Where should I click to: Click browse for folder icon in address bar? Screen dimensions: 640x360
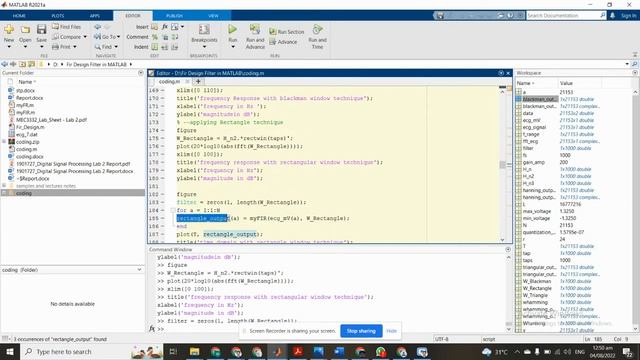[x=31, y=64]
